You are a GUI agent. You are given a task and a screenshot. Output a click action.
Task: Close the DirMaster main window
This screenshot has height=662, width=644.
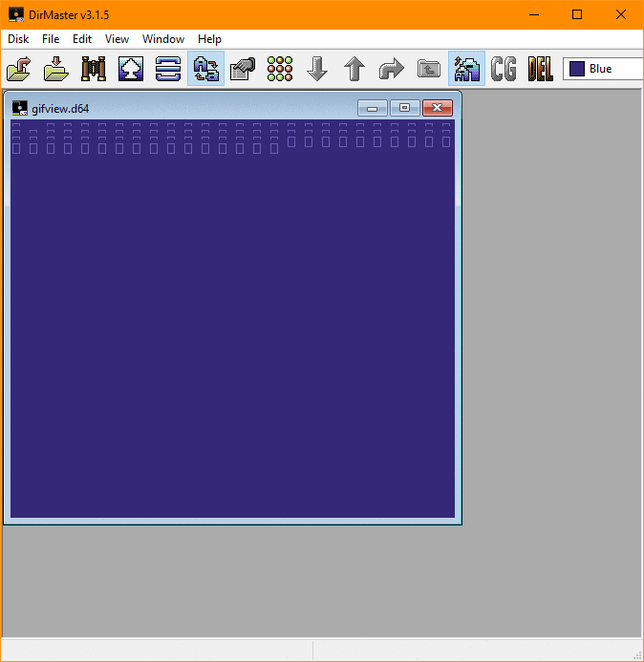[x=621, y=14]
